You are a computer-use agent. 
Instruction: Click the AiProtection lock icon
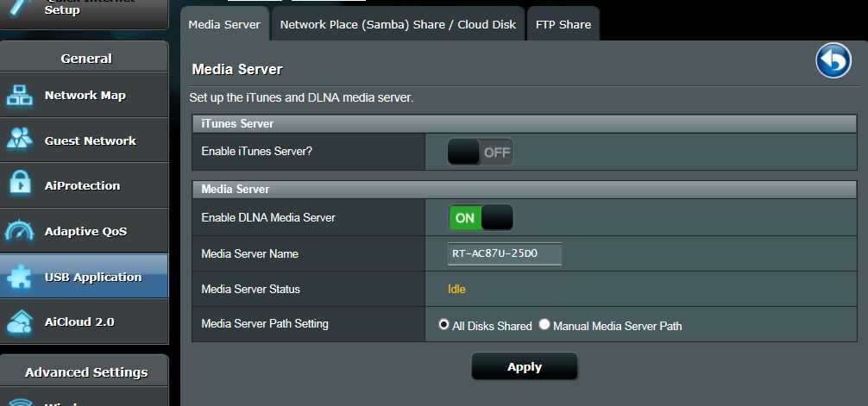pos(19,184)
